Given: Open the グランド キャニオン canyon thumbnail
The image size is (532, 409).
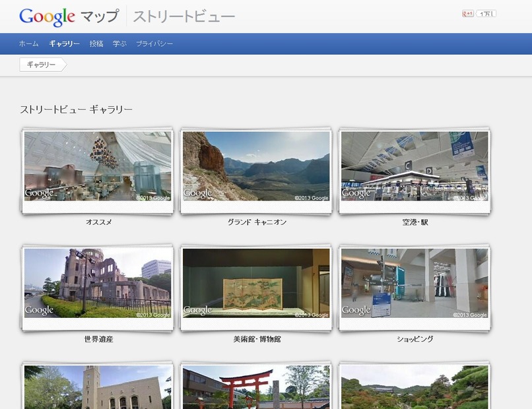Looking at the screenshot, I should (256, 166).
